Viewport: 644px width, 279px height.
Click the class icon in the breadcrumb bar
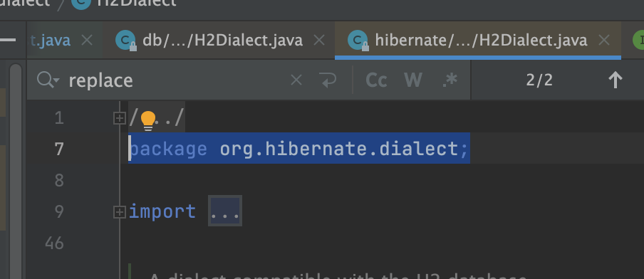point(81,4)
